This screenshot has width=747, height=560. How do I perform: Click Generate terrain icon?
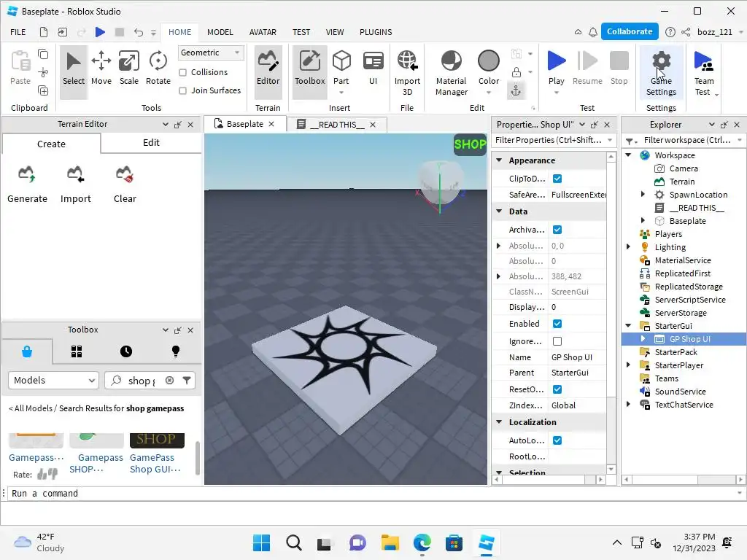coord(27,184)
